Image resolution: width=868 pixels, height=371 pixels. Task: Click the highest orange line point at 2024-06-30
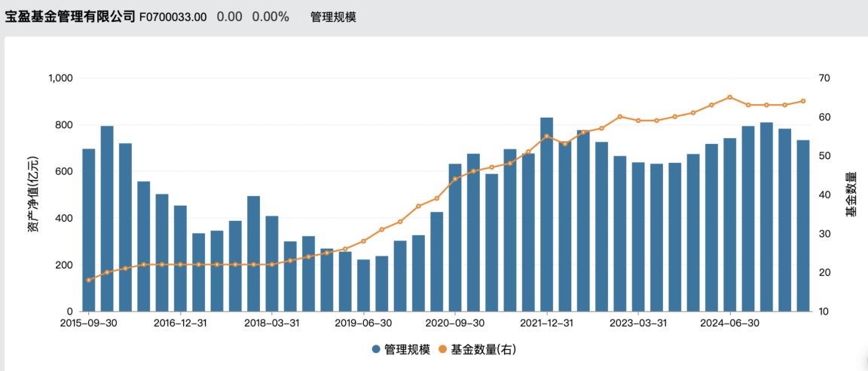click(729, 97)
